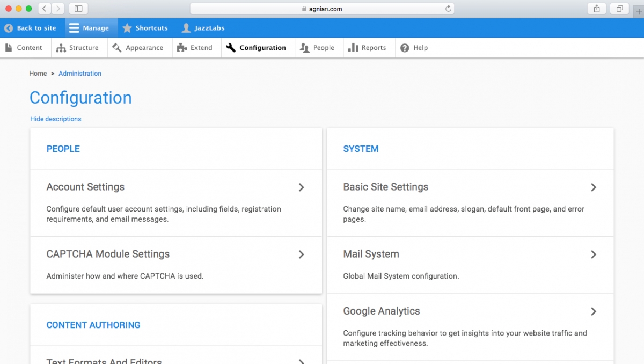Viewport: 644px width, 364px height.
Task: Click the SYSTEM section heading
Action: point(361,149)
